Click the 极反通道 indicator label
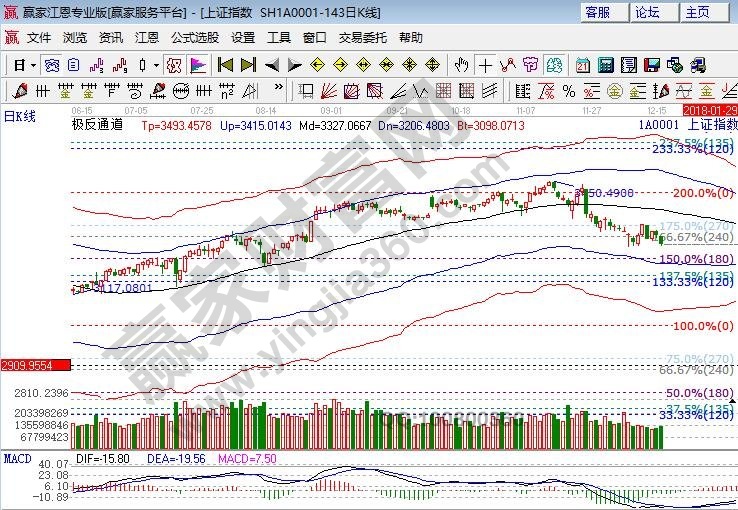The height and width of the screenshot is (510, 738). [x=97, y=126]
